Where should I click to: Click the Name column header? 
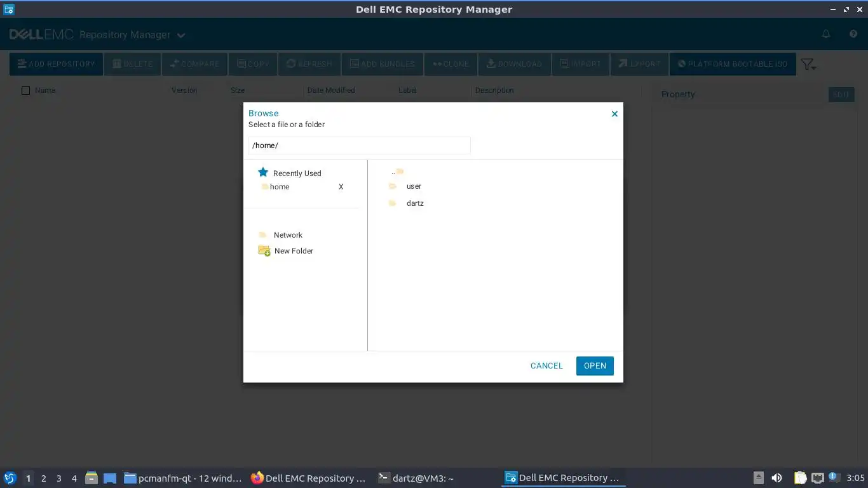pyautogui.click(x=45, y=90)
